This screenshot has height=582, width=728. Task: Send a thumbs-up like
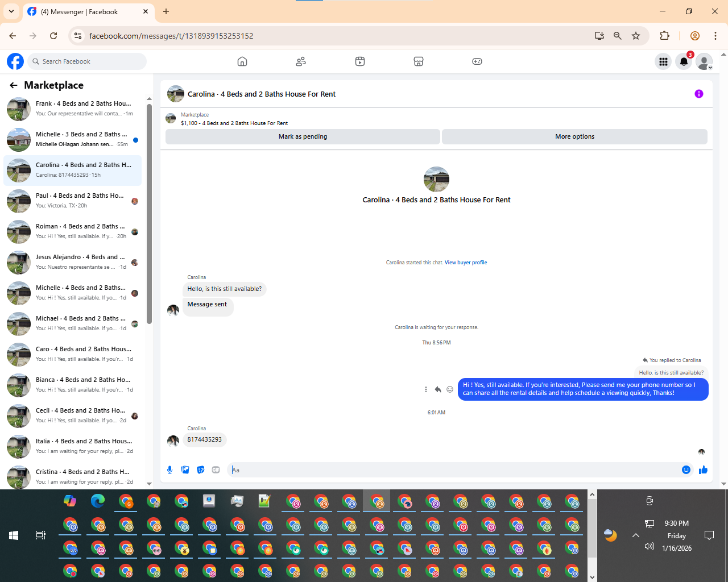pos(703,469)
